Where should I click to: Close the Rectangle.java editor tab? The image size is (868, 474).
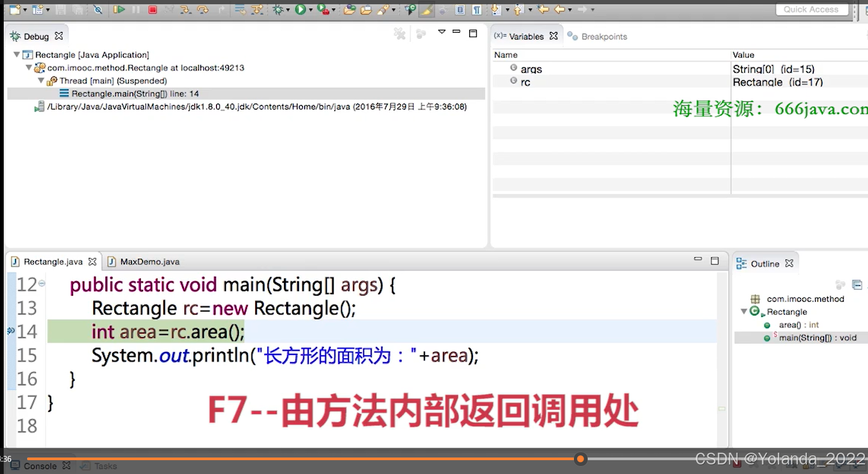point(93,262)
